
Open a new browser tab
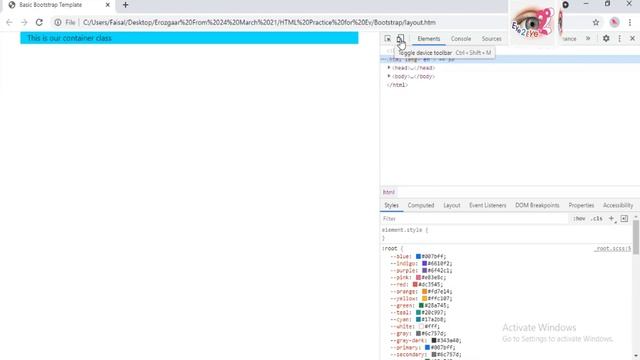coord(125,5)
